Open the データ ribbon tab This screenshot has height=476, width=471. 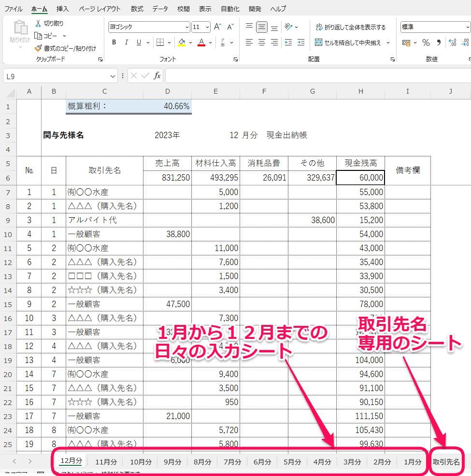(x=159, y=8)
